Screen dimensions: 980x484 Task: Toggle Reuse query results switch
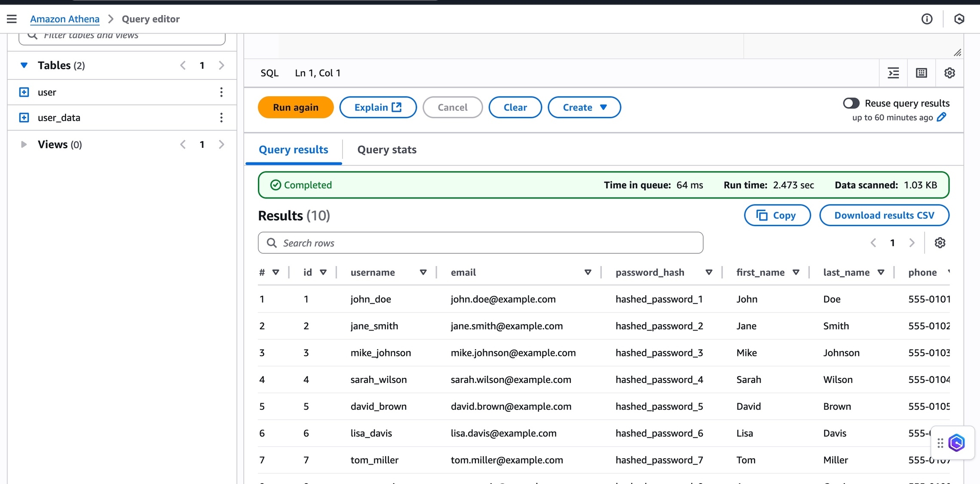(851, 103)
